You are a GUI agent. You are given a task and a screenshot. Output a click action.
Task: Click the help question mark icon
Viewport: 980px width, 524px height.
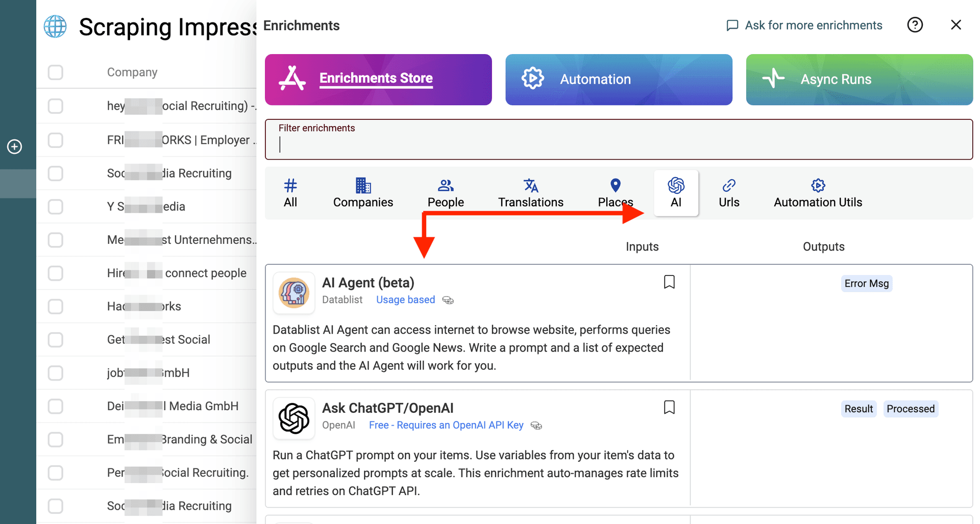pyautogui.click(x=915, y=25)
